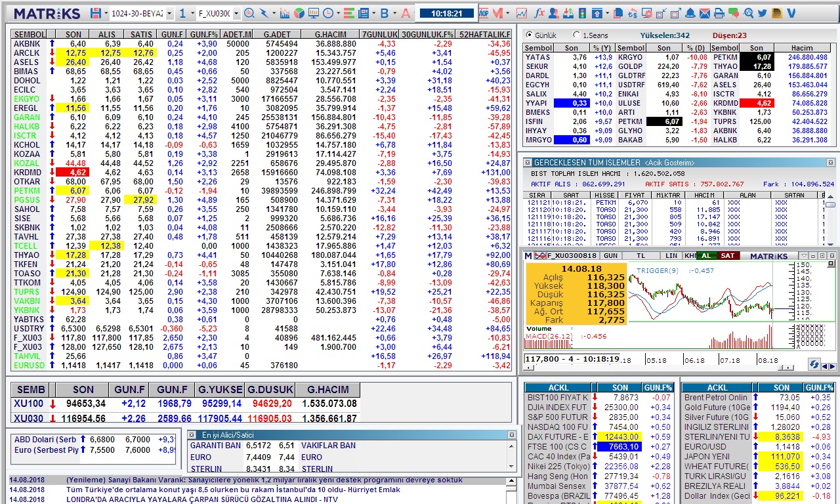
Task: Open the Tüm Türkiye'de ortalama konut yaşı headline
Action: 233,490
